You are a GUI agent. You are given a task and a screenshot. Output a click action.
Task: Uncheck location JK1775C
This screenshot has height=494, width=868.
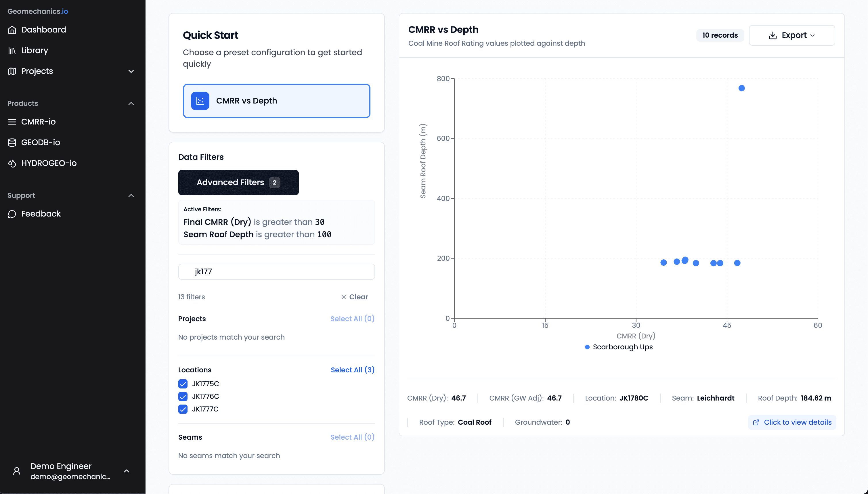coord(183,384)
